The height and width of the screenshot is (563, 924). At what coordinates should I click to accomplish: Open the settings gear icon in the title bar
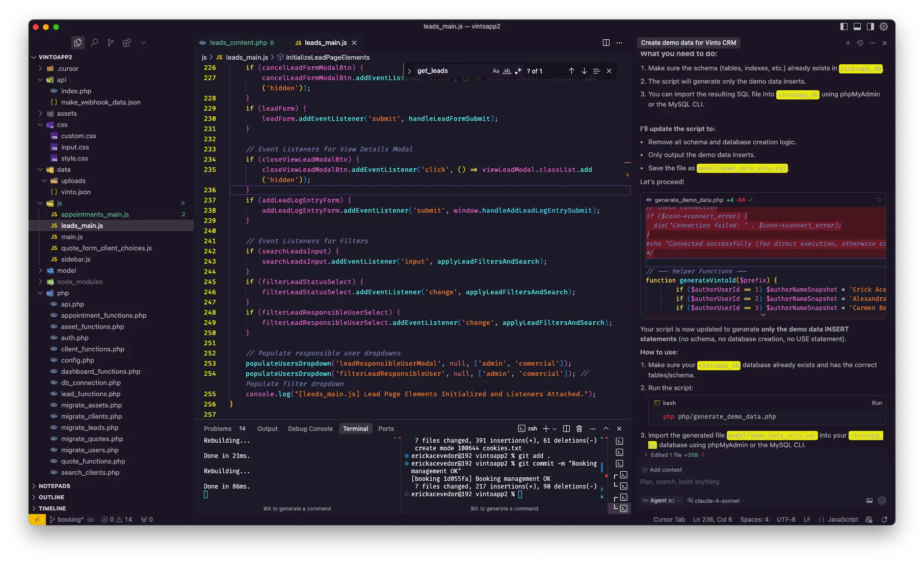884,27
